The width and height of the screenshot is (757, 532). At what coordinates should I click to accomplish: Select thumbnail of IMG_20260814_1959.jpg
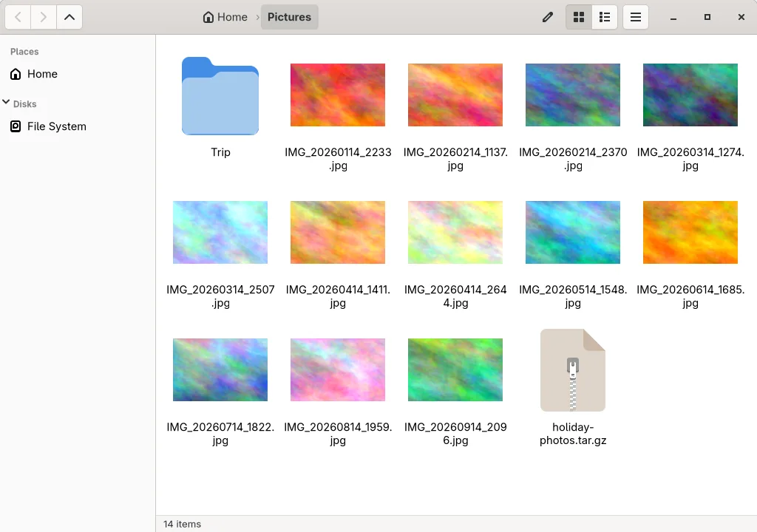point(338,369)
